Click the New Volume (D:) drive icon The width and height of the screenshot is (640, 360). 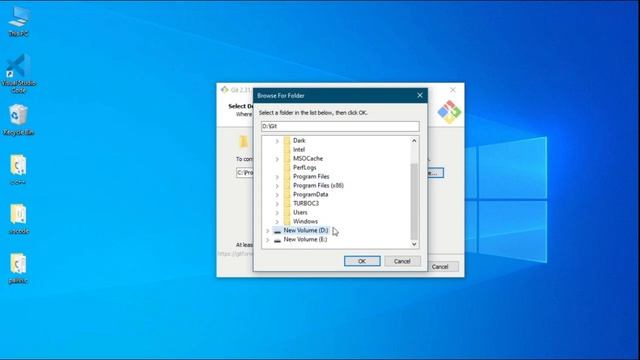coord(278,231)
